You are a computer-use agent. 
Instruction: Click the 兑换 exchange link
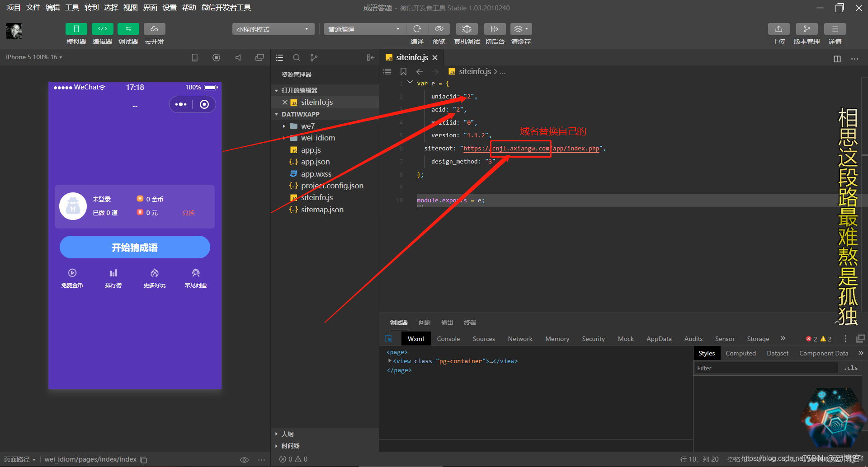189,213
